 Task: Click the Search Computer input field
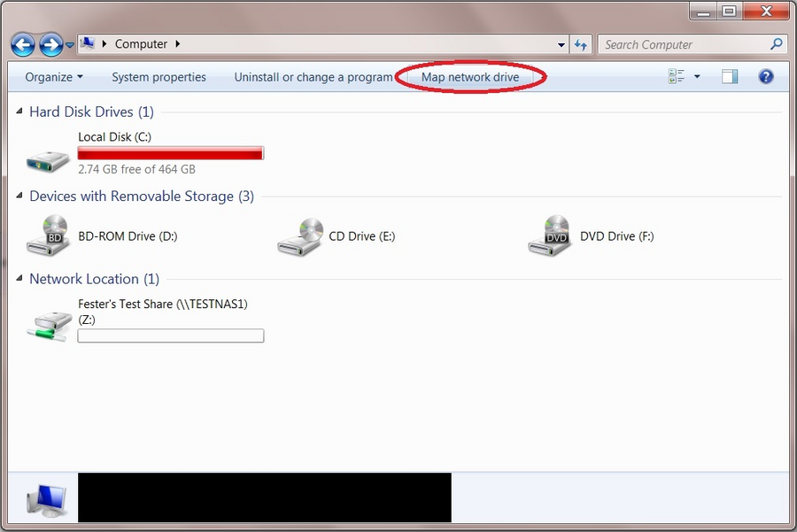pos(682,44)
